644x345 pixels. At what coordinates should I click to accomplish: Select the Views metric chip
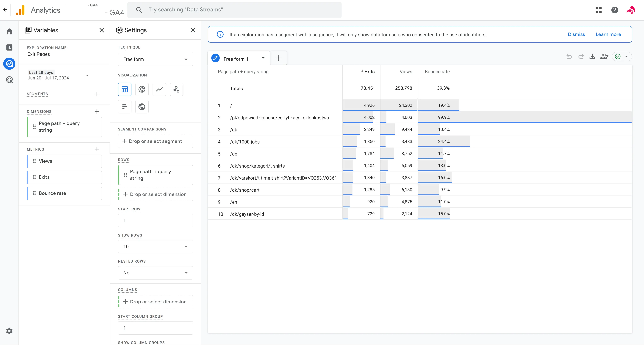tap(64, 161)
